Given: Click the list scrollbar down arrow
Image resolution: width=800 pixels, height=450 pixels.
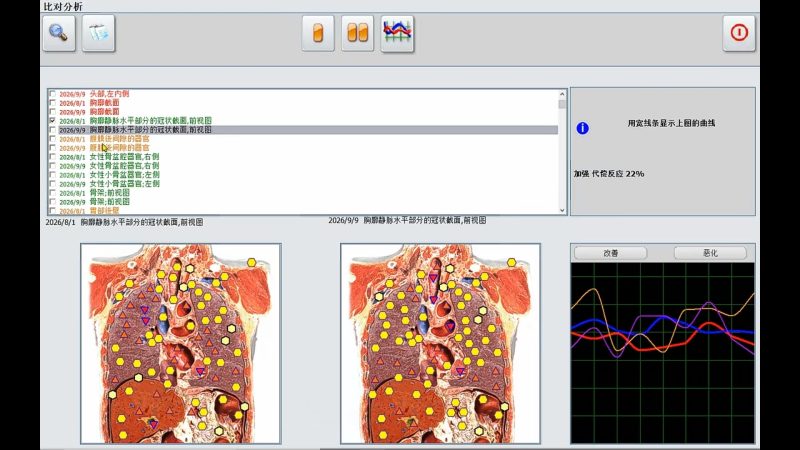Looking at the screenshot, I should (562, 210).
